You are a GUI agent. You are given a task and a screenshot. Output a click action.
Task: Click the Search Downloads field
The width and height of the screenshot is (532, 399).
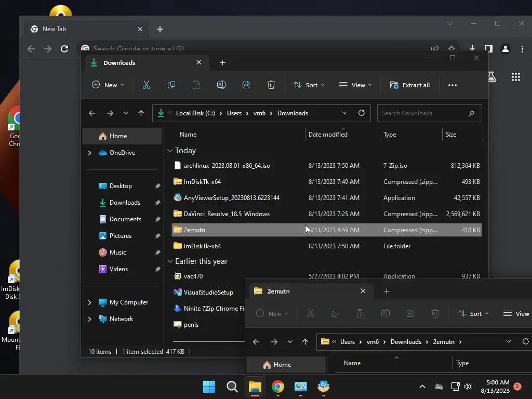429,113
